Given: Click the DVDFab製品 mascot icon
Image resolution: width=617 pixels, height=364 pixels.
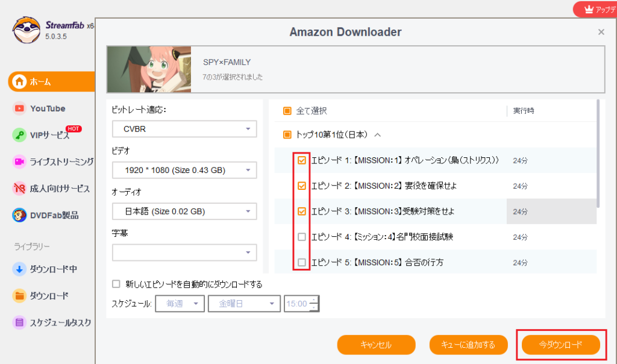Looking at the screenshot, I should click(x=19, y=215).
